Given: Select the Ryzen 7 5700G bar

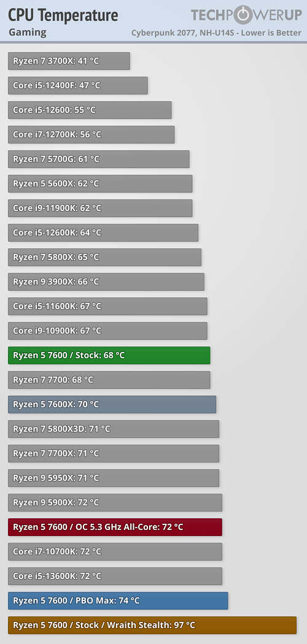Looking at the screenshot, I should coord(99,159).
